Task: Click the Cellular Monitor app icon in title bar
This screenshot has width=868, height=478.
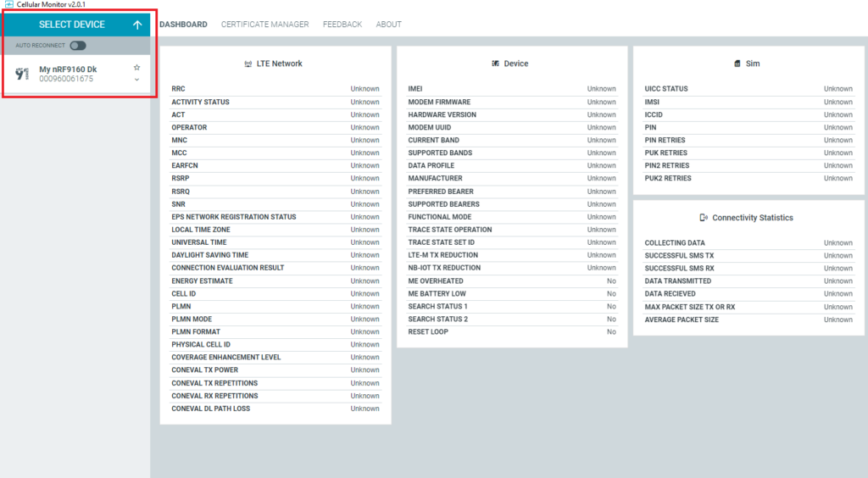Action: pos(8,4)
